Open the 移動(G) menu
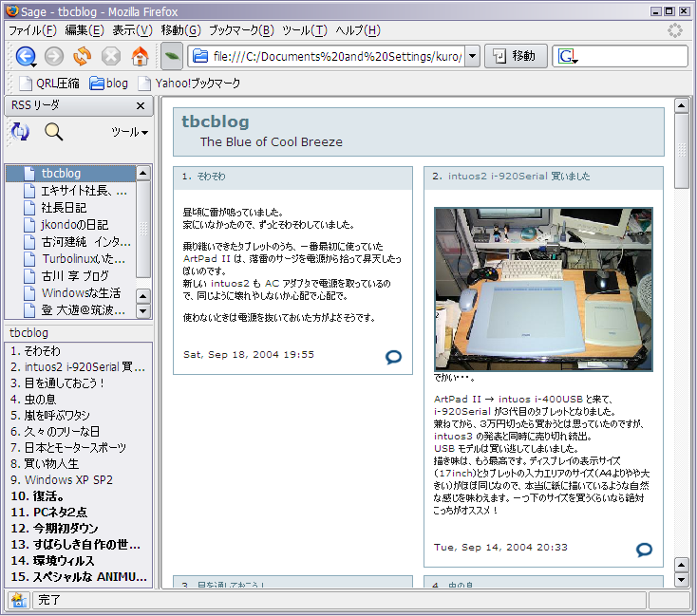697x616 pixels. (181, 30)
